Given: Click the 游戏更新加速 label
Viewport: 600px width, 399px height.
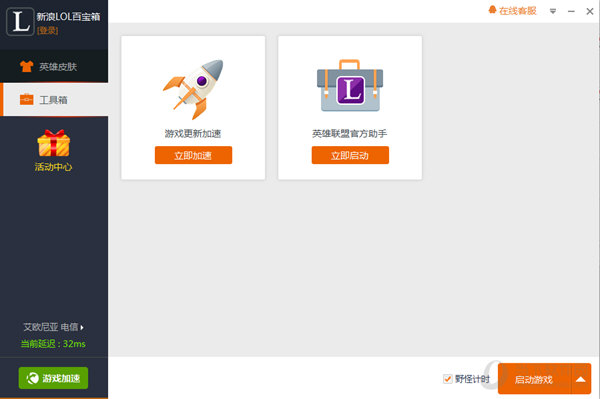Looking at the screenshot, I should tap(193, 134).
